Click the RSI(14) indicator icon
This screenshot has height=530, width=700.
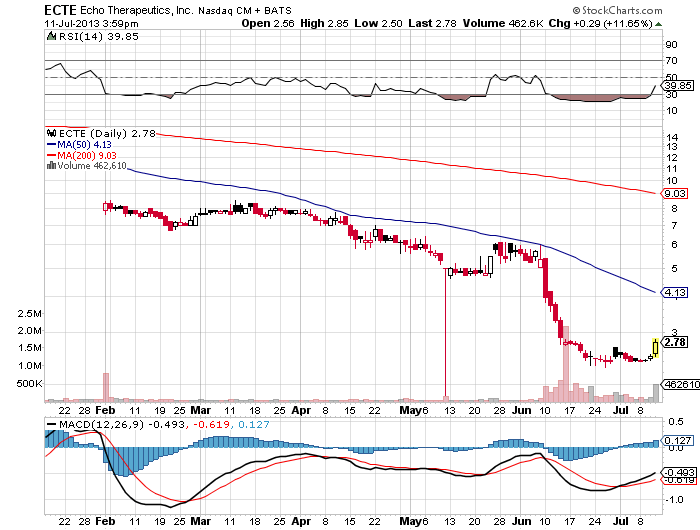[51, 36]
